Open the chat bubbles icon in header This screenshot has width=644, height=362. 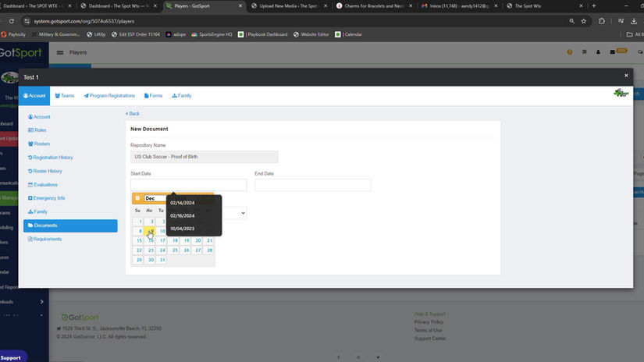pyautogui.click(x=640, y=52)
